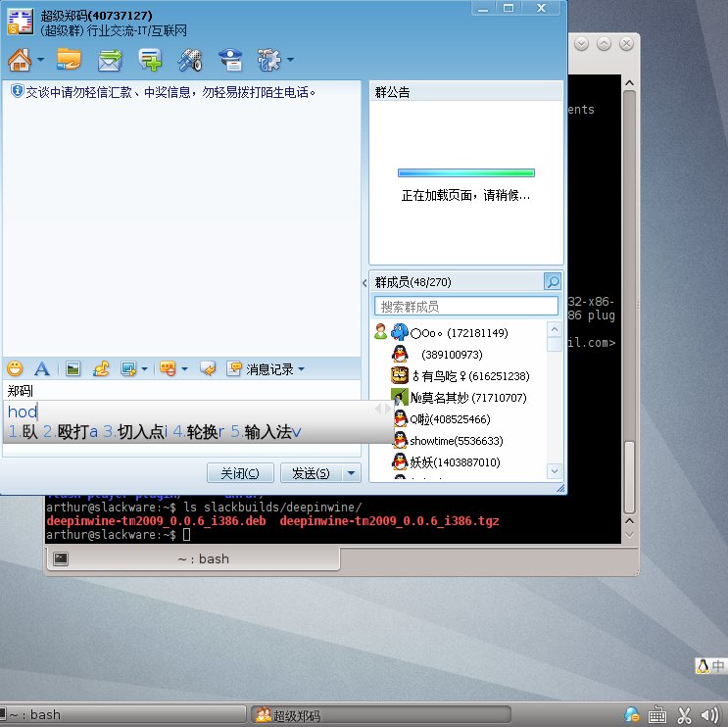This screenshot has width=728, height=727.
Task: Click the QQ tray icon in taskbar
Action: coord(631,715)
